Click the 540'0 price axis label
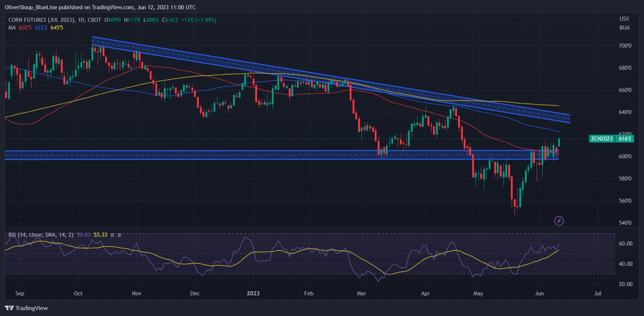644x316 pixels. click(x=624, y=223)
